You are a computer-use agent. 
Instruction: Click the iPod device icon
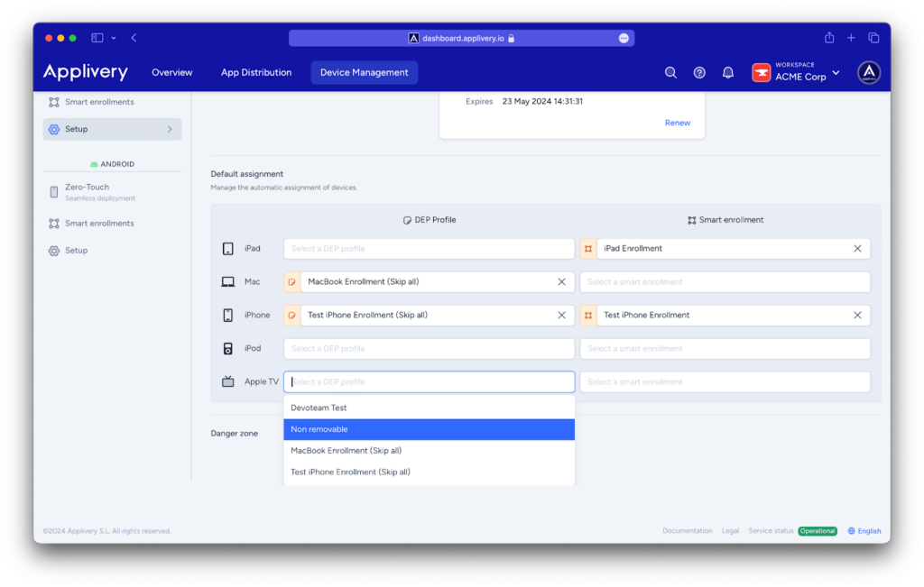point(228,349)
